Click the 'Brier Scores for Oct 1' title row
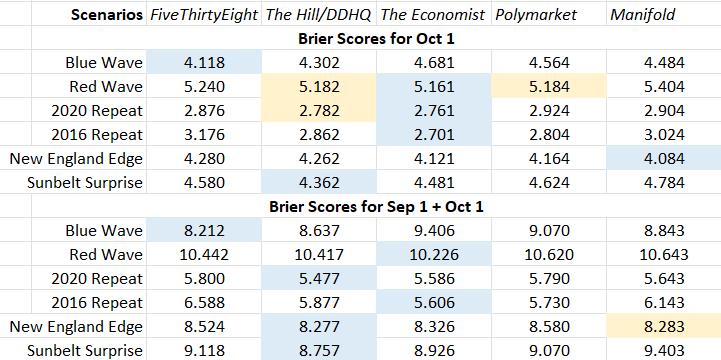This screenshot has width=721, height=360. coord(376,38)
